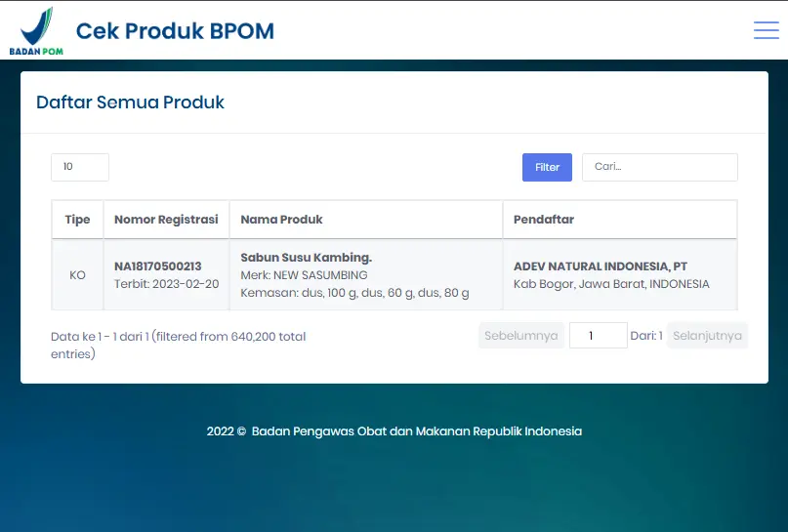Open the Sabun Susu Kambing product entry

pyautogui.click(x=306, y=258)
